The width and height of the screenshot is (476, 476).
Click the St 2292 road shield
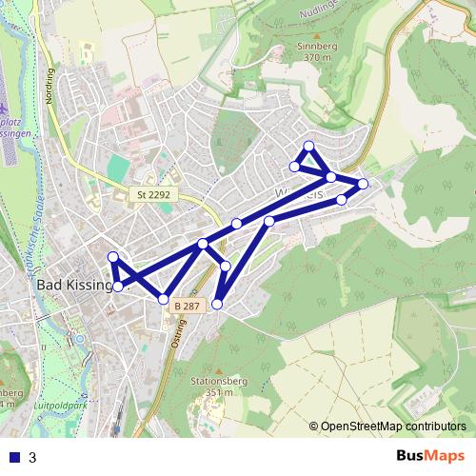153,194
